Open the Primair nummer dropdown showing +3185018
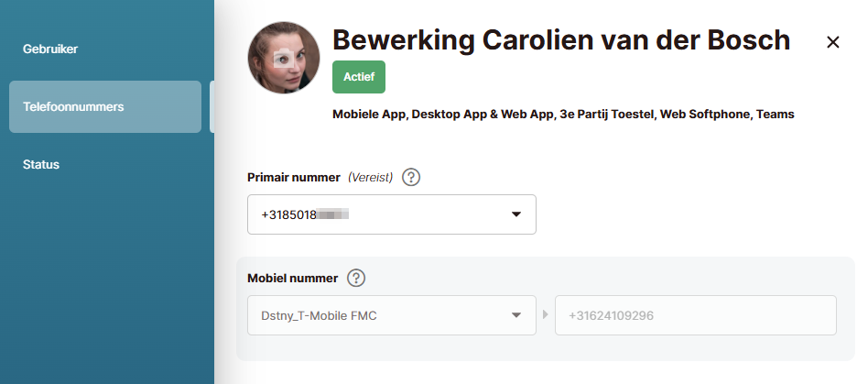Screen dimensions: 868x384 pos(391,214)
